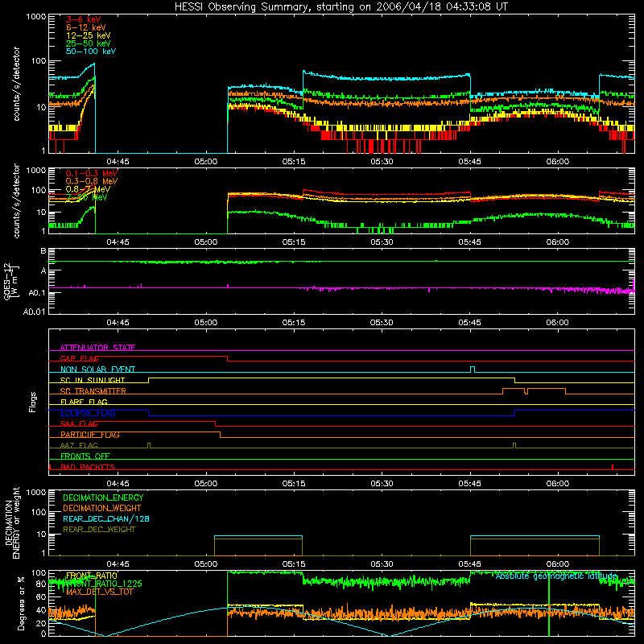
Task: Select the A0.01 tick label in GOES panel
Action: 35,312
